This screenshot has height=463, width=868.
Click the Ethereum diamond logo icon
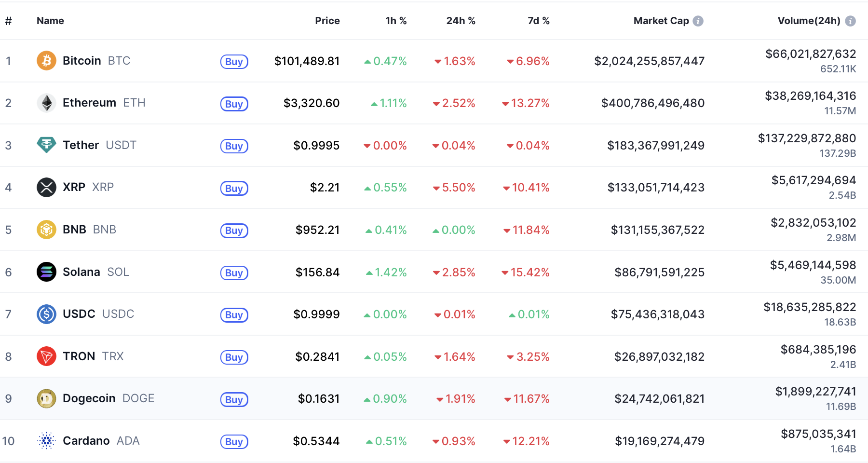coord(46,103)
